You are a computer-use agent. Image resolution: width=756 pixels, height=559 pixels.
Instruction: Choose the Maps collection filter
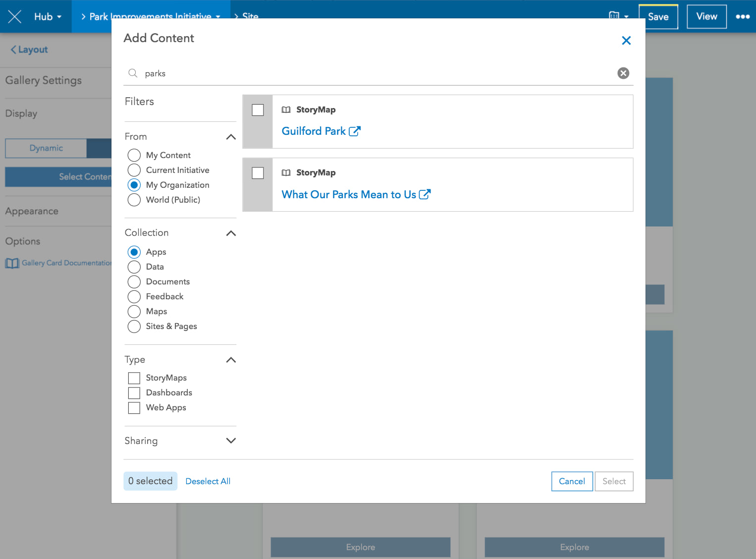[x=134, y=311]
